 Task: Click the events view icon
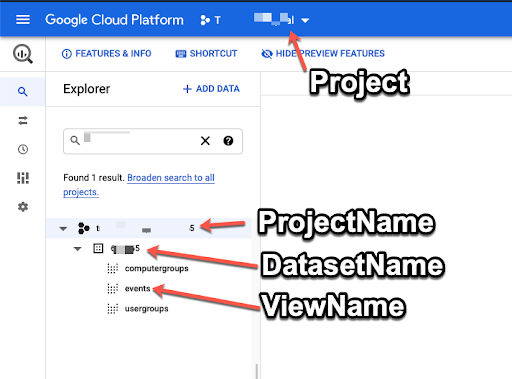coord(113,289)
